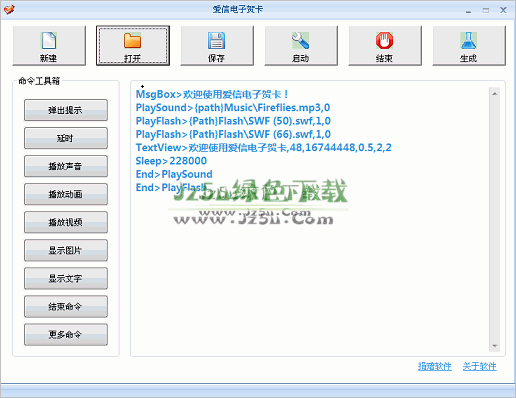The image size is (516, 398).
Task: Select the PlayFlash SWF (66).swf line
Action: (x=233, y=134)
